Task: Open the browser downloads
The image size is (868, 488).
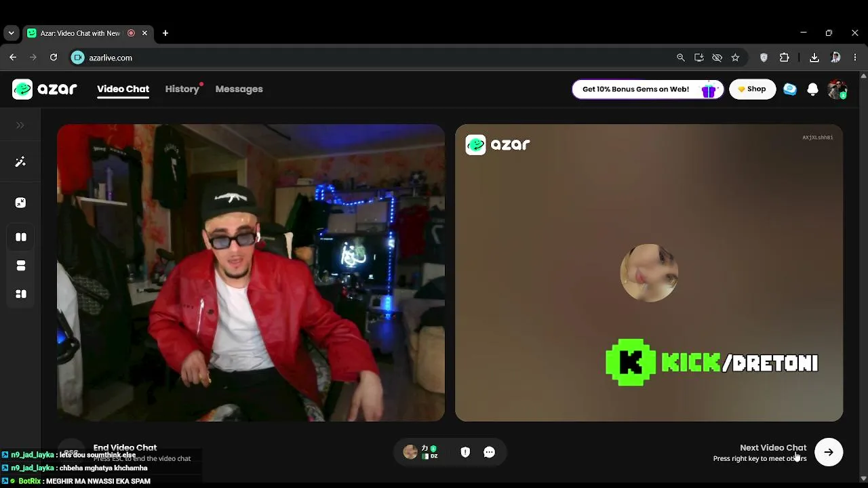Action: click(x=814, y=58)
